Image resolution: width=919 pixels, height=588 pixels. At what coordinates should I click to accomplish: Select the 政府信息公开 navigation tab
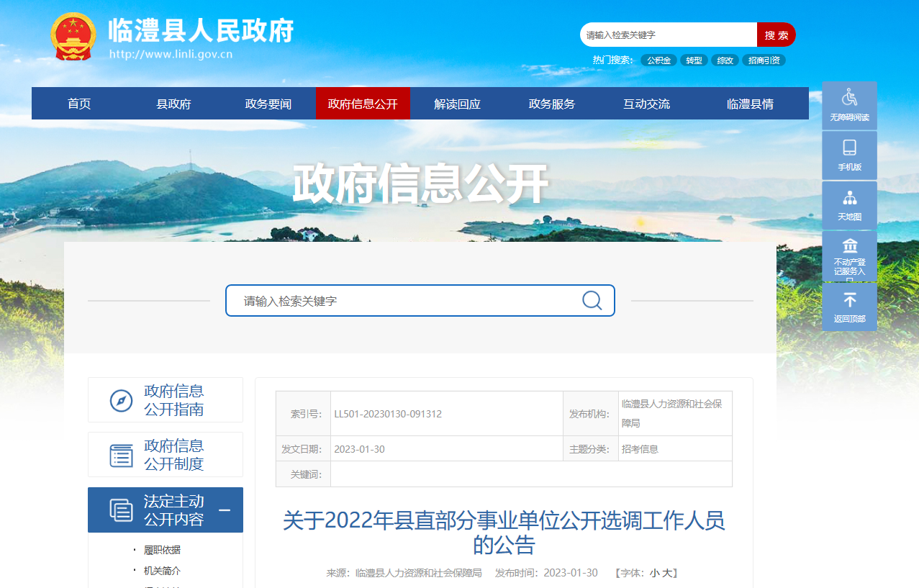363,104
